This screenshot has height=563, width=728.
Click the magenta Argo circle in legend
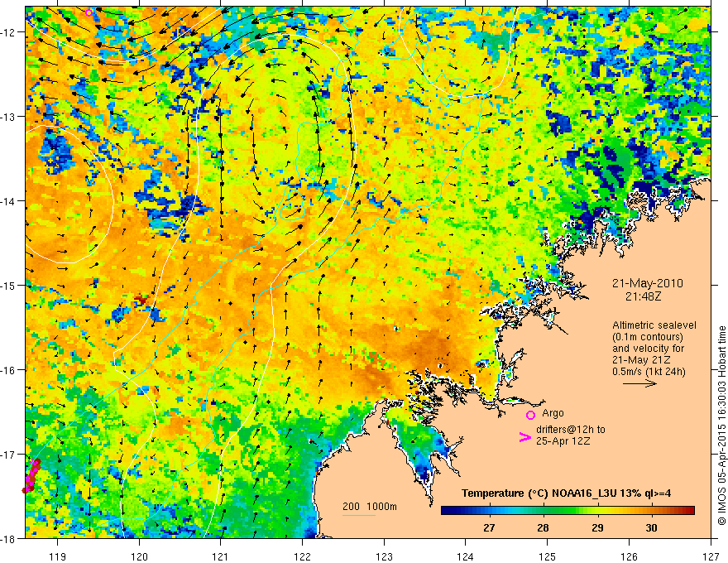click(530, 415)
